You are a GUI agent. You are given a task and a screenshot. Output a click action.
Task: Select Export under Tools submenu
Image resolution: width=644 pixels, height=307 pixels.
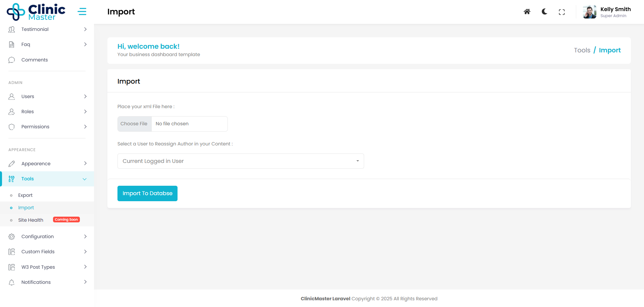pyautogui.click(x=25, y=195)
